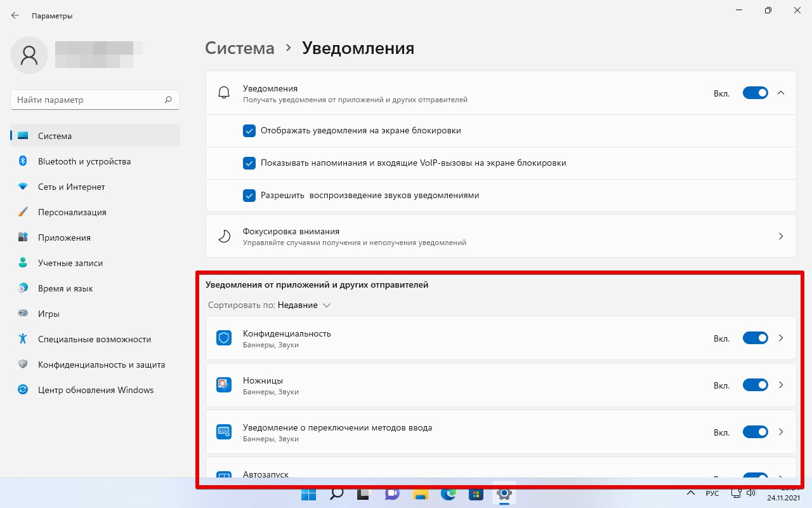Click the Специальные возможности accessibility icon

tap(23, 339)
